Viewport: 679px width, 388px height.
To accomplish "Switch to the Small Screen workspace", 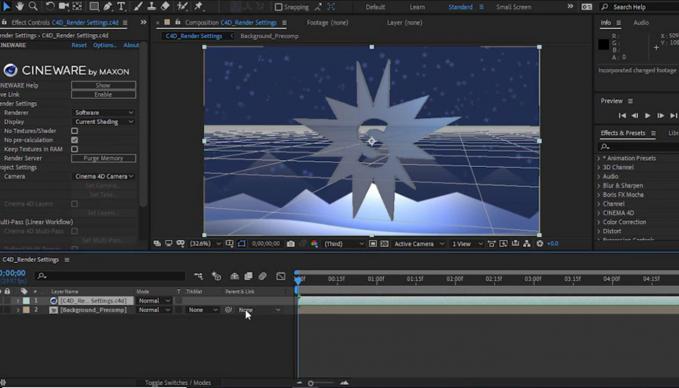I will [514, 7].
